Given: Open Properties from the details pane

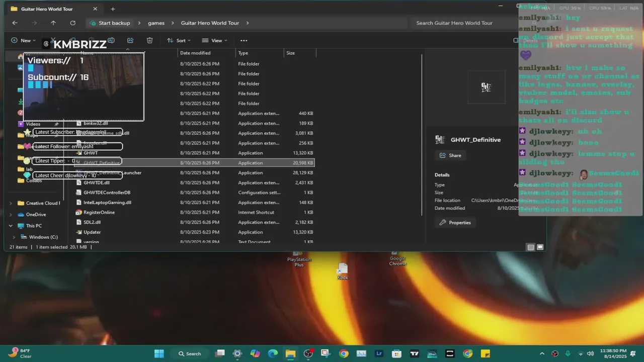Looking at the screenshot, I should (455, 222).
